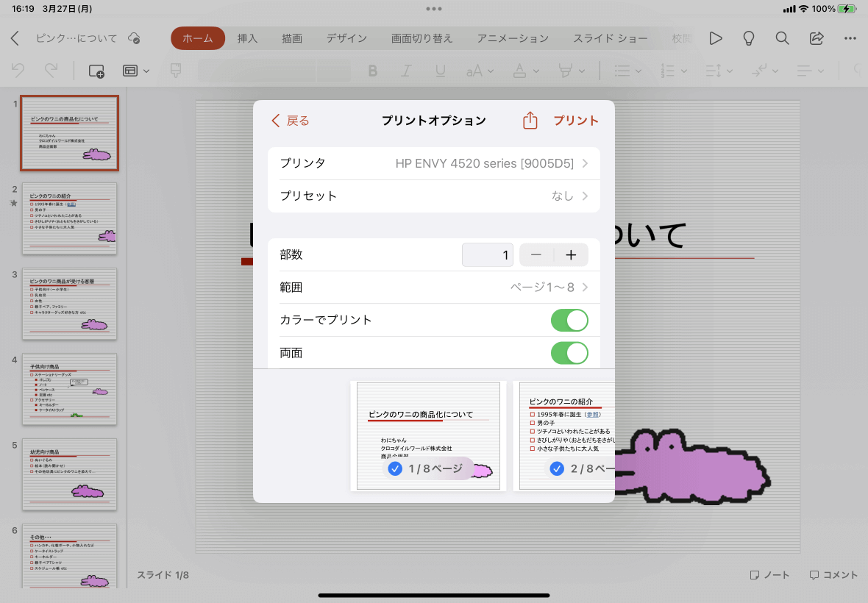Screen dimensions: 868x603
Task: Go back with the 戻る button
Action: tap(290, 121)
